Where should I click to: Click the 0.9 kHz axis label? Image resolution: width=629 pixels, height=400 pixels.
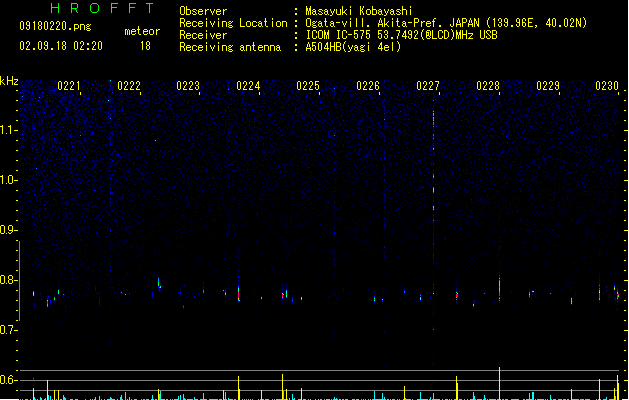8,230
